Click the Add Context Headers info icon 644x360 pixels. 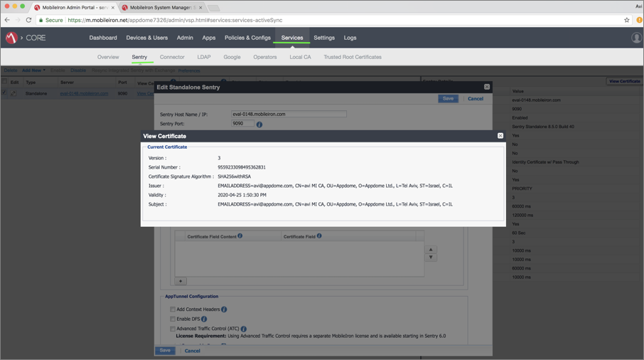pyautogui.click(x=224, y=309)
